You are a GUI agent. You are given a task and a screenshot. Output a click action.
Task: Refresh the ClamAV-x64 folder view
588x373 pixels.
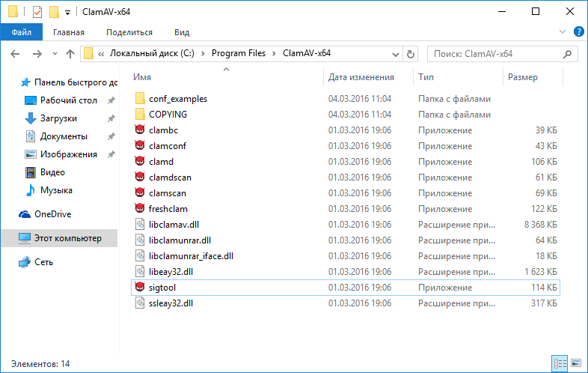point(410,54)
